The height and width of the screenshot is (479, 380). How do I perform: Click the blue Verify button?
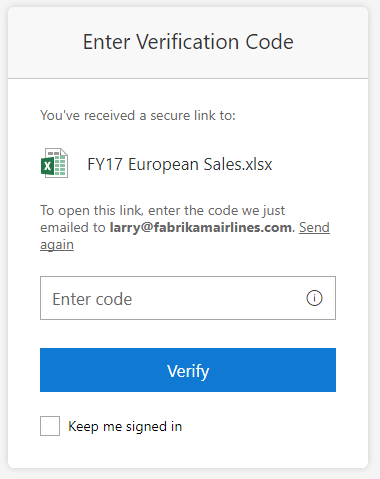tap(188, 370)
